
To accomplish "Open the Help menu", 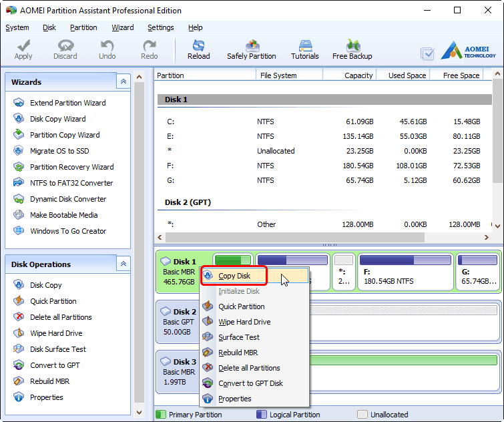I will pos(196,27).
